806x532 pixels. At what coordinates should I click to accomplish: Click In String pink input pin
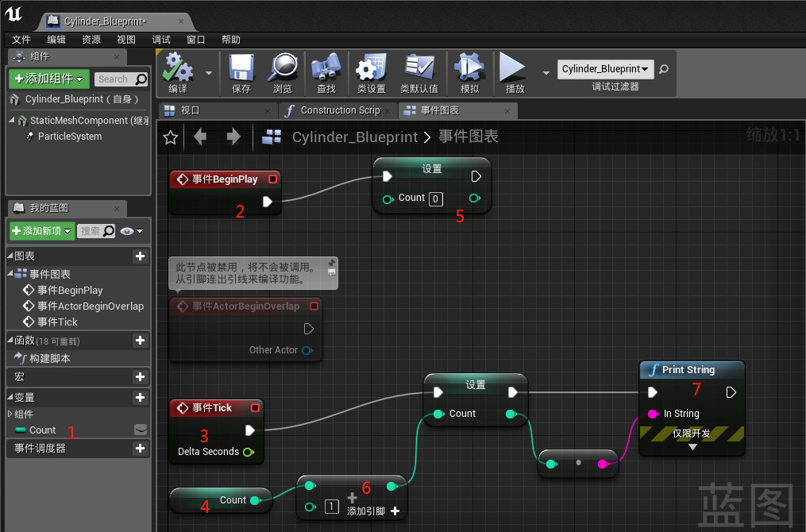pos(653,414)
